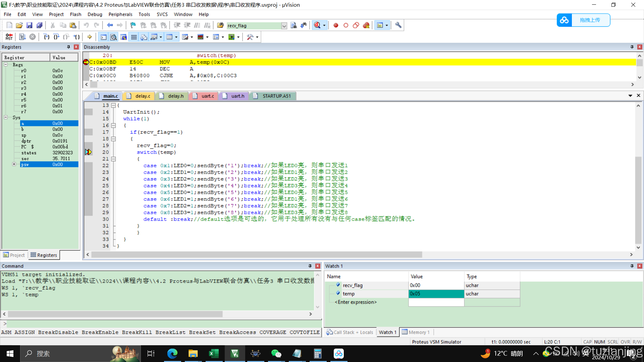
Task: Click the Step Over icon
Action: [x=56, y=37]
